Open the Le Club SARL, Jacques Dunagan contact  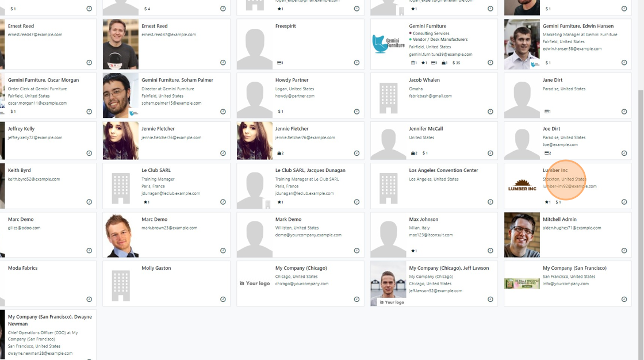click(300, 186)
